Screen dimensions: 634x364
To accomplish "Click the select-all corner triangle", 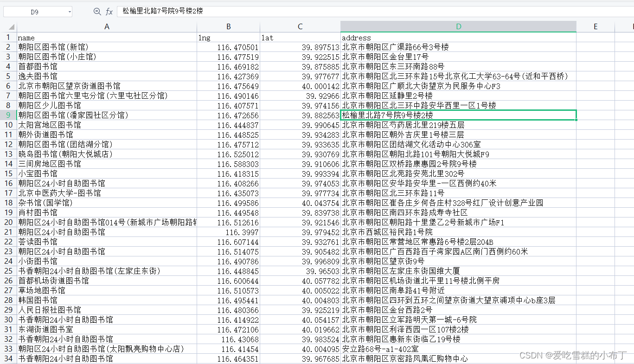I will click(11, 26).
